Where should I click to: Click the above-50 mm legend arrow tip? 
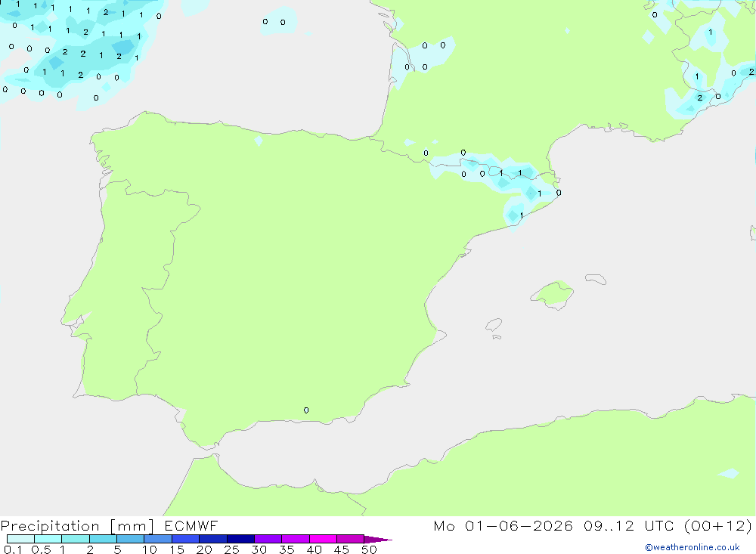coord(378,540)
